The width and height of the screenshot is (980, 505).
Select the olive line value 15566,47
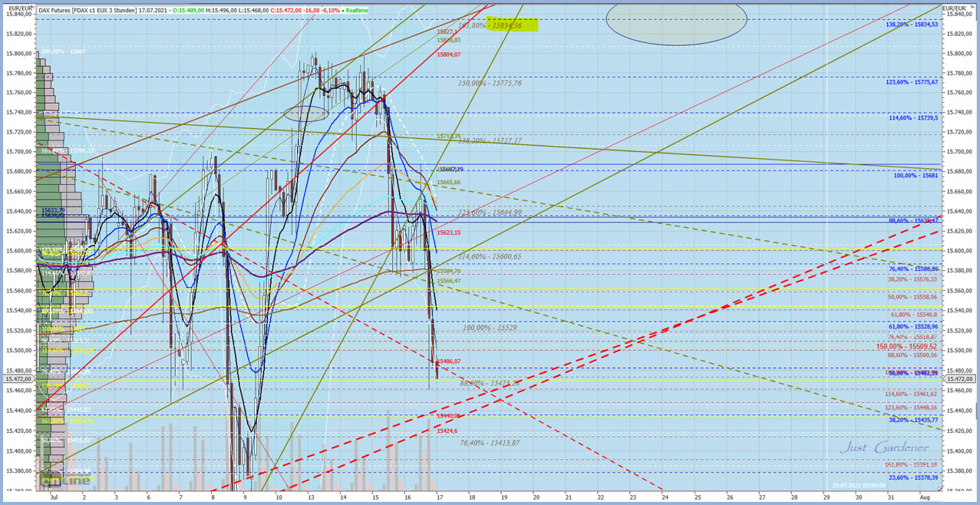point(449,281)
